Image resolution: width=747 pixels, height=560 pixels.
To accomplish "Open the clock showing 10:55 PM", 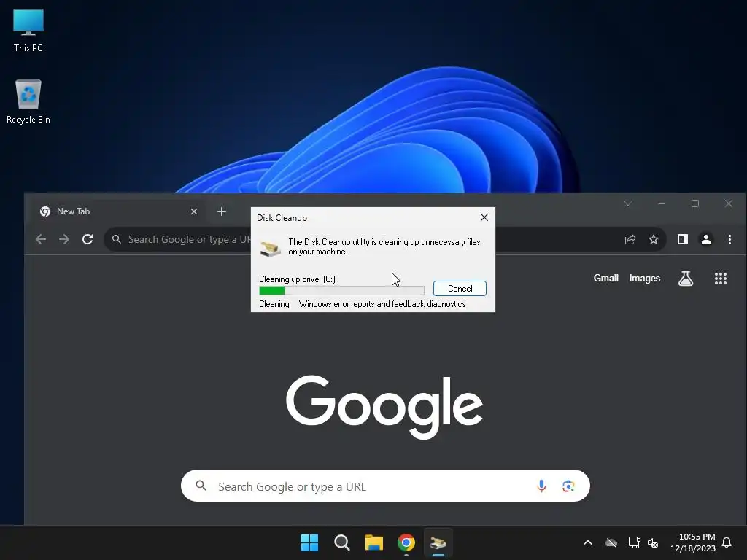I will pyautogui.click(x=693, y=542).
